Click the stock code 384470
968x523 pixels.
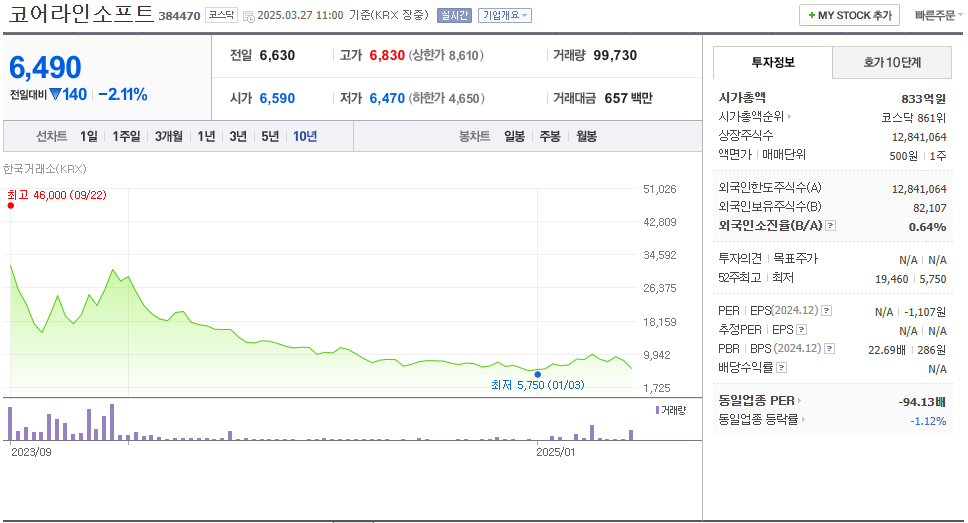pos(180,16)
